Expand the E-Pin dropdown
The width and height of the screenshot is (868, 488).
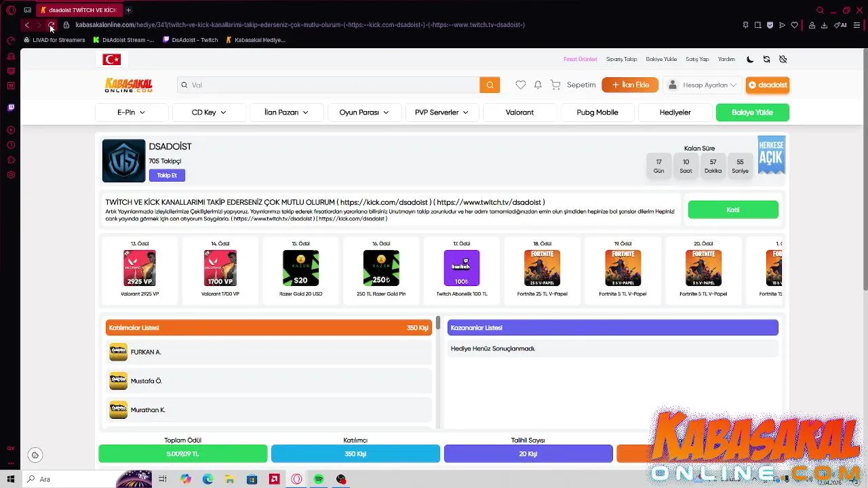(132, 113)
